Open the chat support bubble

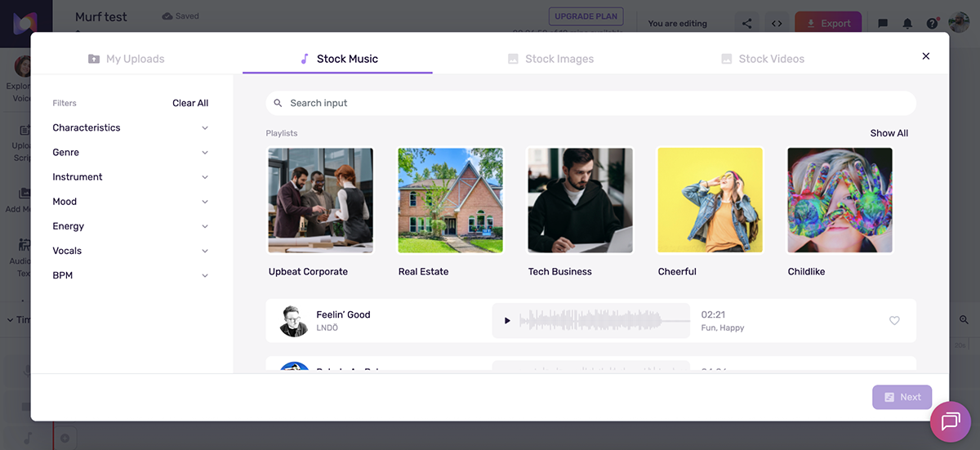click(950, 421)
